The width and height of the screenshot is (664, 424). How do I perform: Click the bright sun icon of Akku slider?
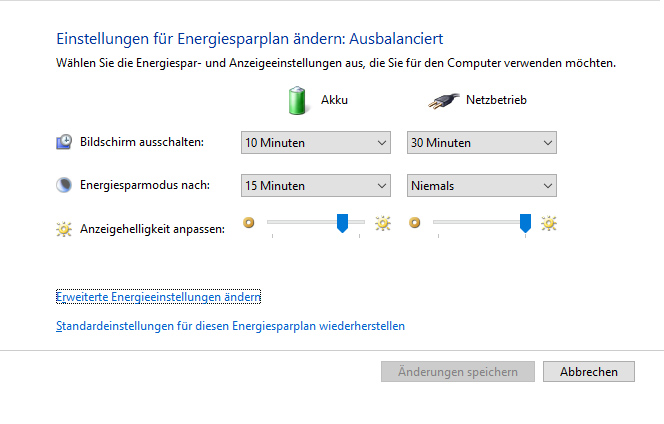coord(382,223)
